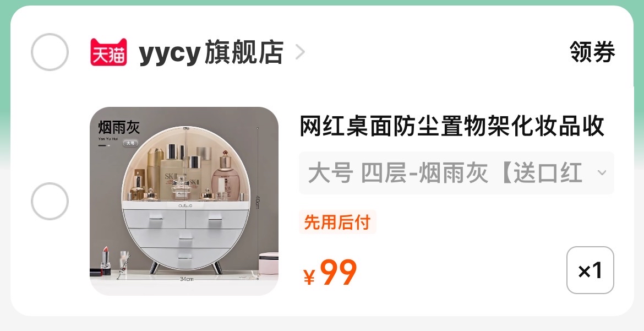Image resolution: width=644 pixels, height=331 pixels.
Task: Tap the 烟雨灰 color label on the image
Action: 119,127
